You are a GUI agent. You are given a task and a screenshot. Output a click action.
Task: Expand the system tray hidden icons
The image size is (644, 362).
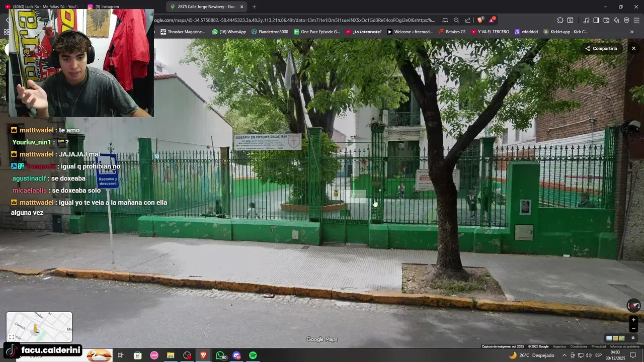pos(565,355)
